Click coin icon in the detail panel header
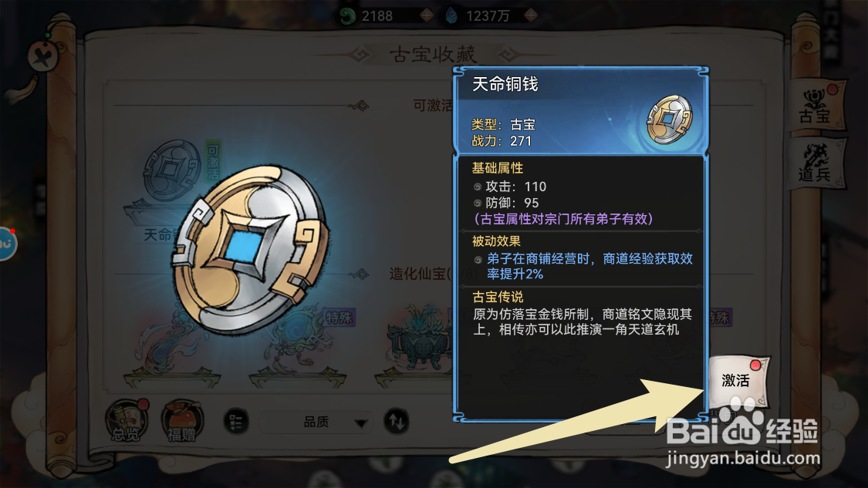Screen dimensions: 868x488 point(670,119)
